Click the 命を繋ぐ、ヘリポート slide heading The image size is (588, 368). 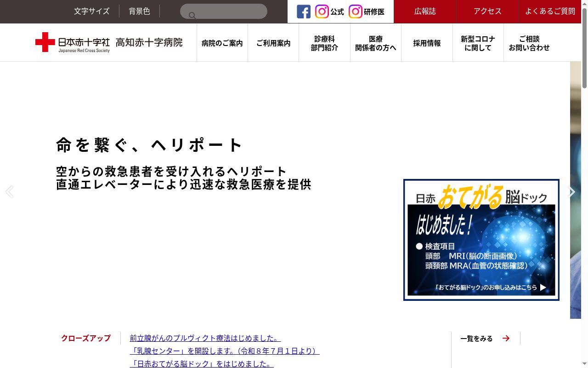149,145
